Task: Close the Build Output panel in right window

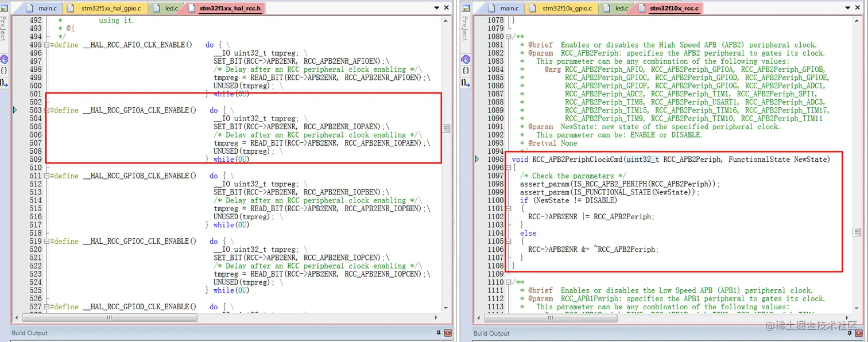Action: (858, 333)
